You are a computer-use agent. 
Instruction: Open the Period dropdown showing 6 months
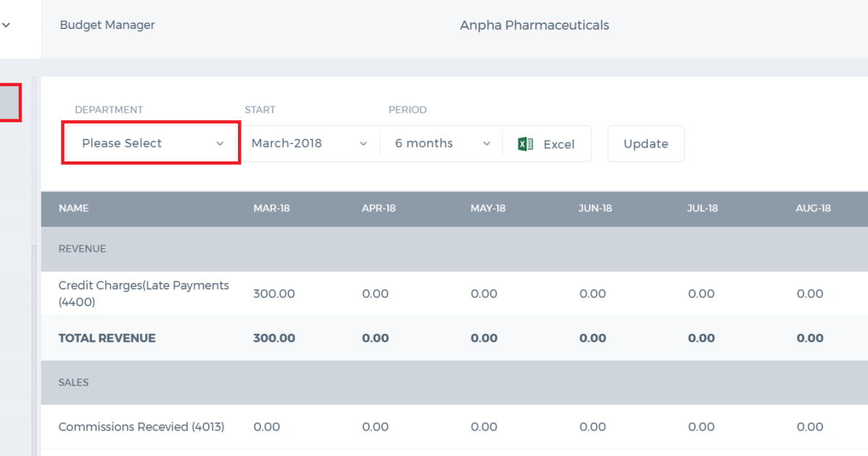point(442,143)
